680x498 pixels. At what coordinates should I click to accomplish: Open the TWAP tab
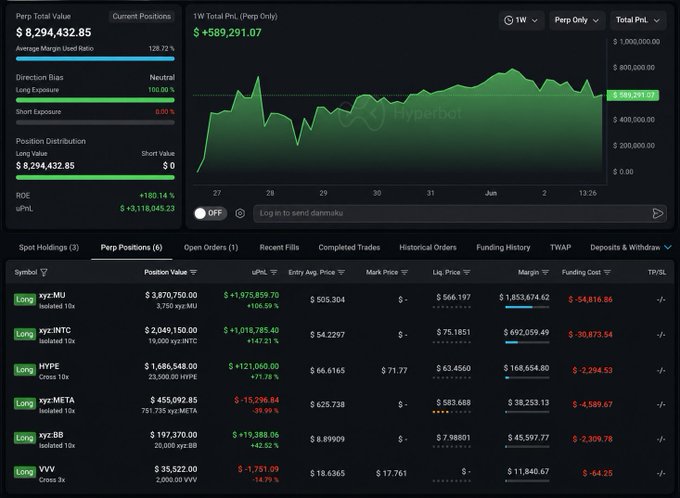[x=560, y=247]
